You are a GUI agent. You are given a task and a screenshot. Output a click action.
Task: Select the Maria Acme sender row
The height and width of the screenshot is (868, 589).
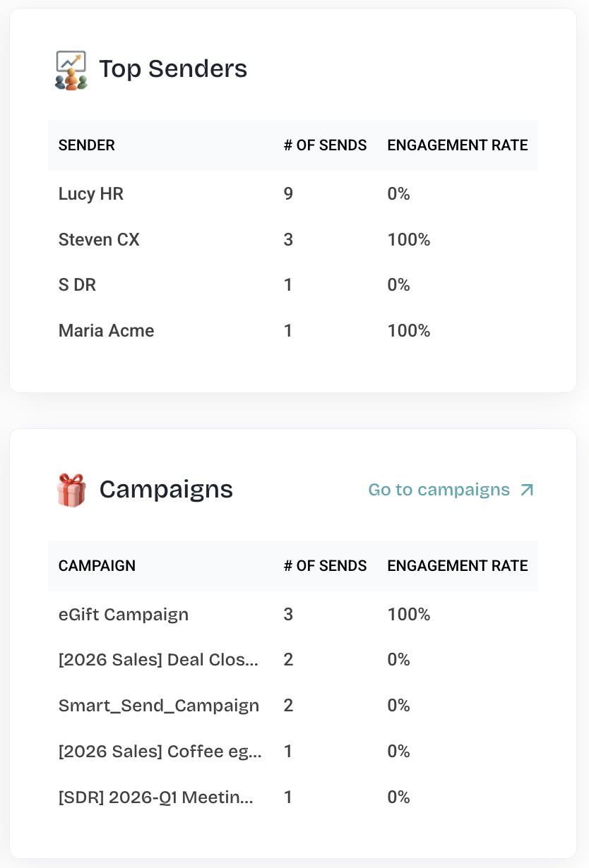tap(293, 331)
